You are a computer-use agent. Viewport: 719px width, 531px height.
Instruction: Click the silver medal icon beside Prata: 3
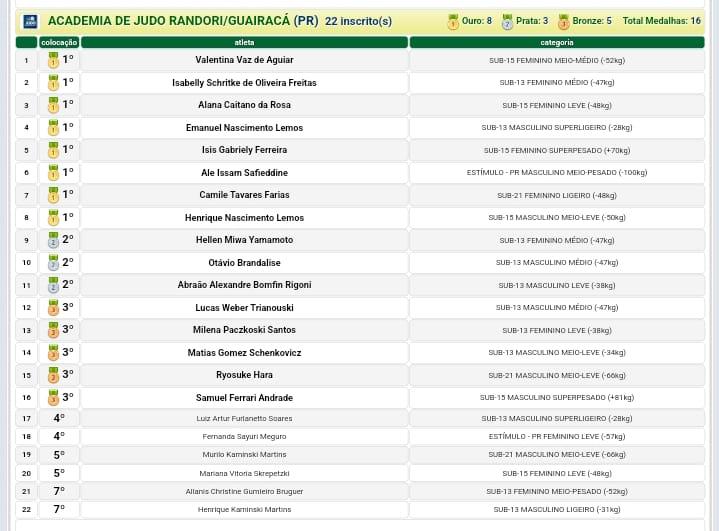click(x=507, y=22)
